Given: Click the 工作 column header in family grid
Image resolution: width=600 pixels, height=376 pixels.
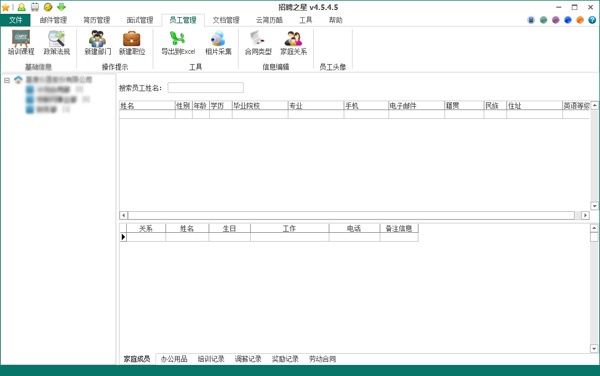Looking at the screenshot, I should coord(289,228).
